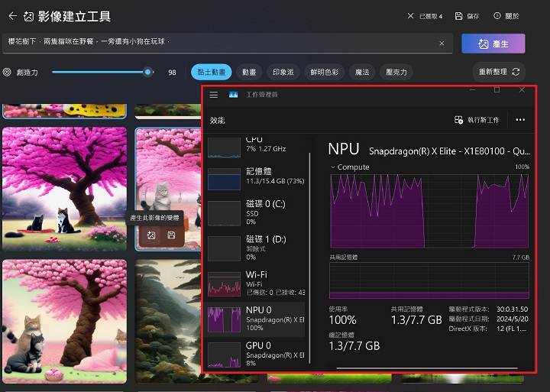Click the 30.0.31.50 driver version value

512,309
